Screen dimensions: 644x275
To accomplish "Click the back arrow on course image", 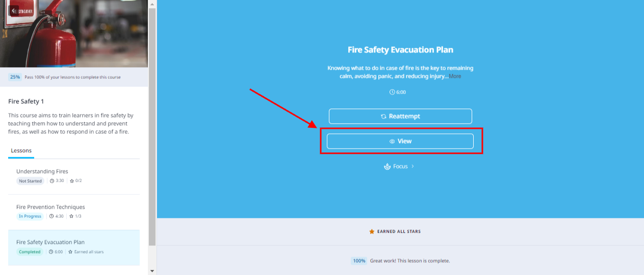I will 13,11.
